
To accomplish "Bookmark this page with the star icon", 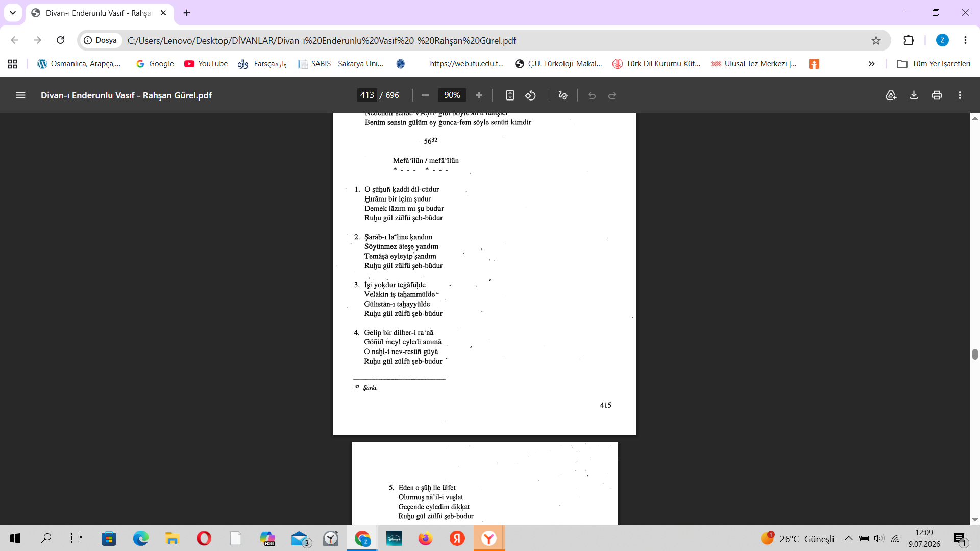I will tap(876, 40).
